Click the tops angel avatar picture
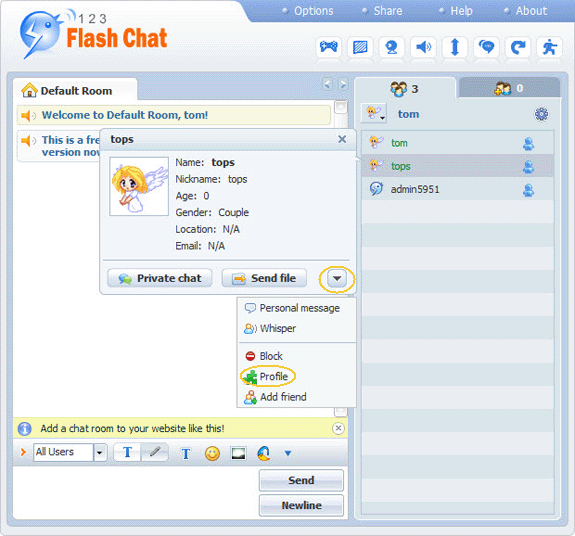This screenshot has height=536, width=575. tap(139, 186)
